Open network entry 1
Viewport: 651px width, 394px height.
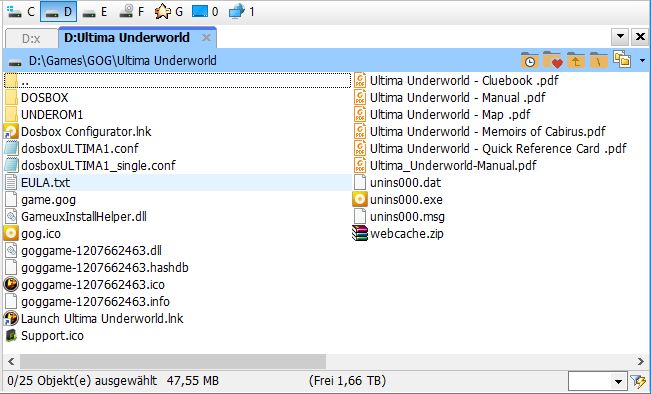(242, 12)
